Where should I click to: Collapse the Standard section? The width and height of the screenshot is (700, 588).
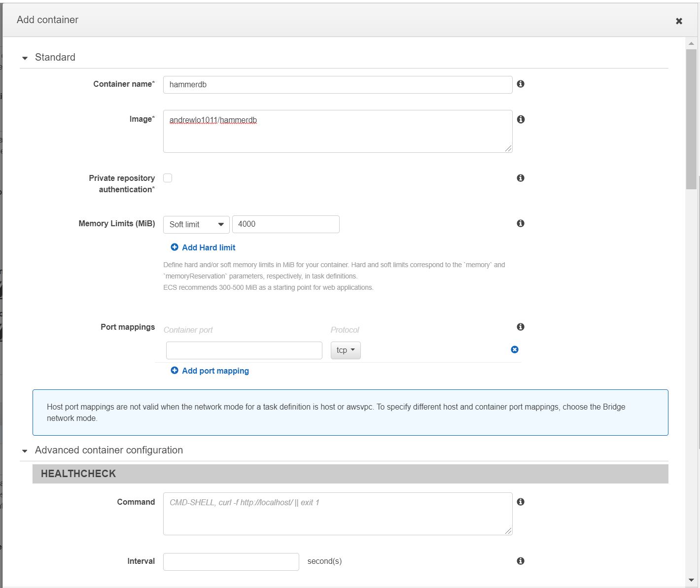tap(25, 58)
